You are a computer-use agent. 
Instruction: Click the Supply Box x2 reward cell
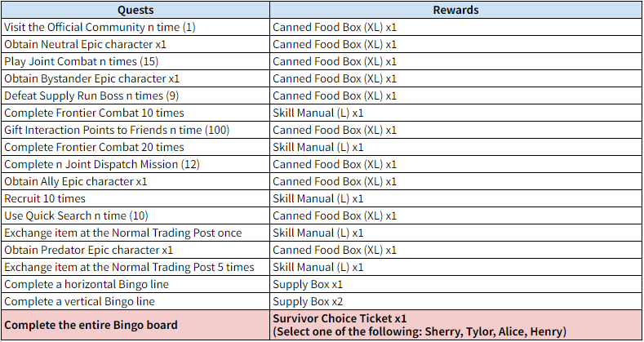[308, 301]
